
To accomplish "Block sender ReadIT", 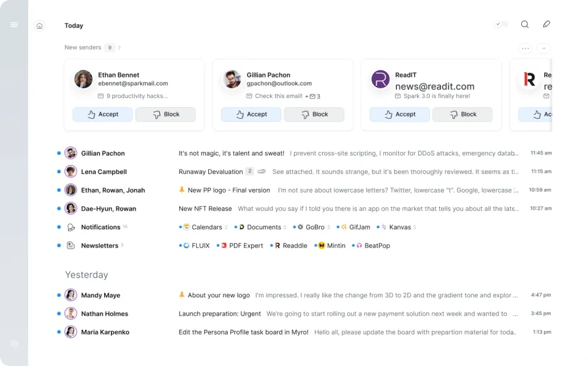I will point(462,115).
